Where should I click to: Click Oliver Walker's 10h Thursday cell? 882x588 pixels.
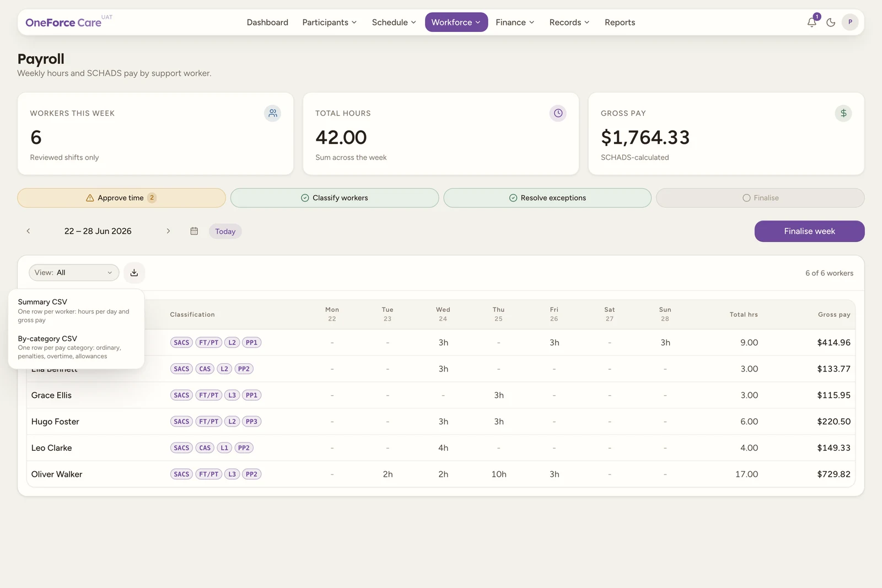(x=499, y=474)
